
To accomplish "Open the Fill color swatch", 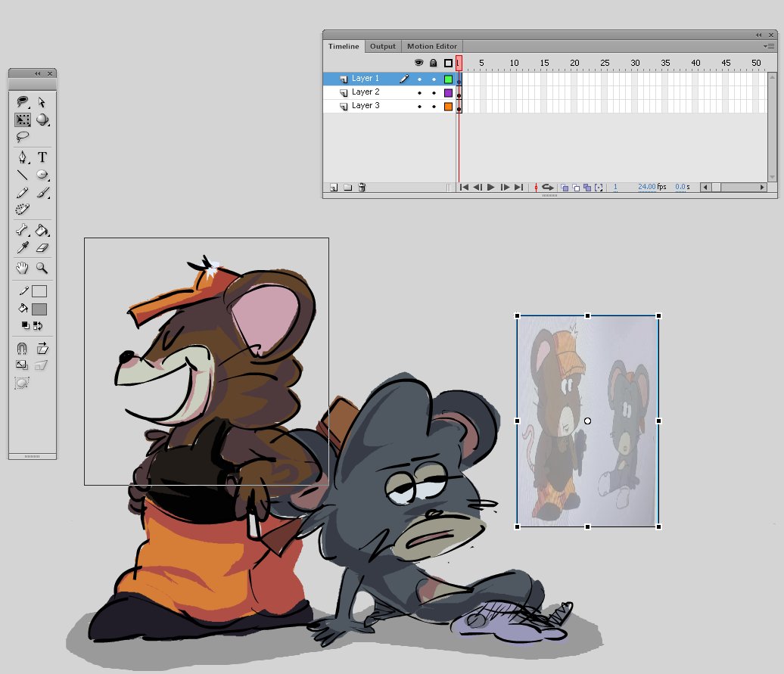I will (x=39, y=309).
